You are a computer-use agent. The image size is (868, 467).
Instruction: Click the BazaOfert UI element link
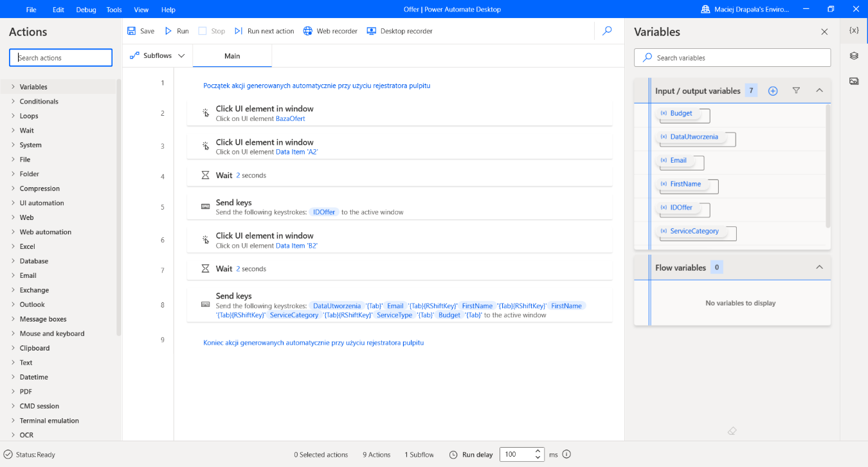(291, 118)
